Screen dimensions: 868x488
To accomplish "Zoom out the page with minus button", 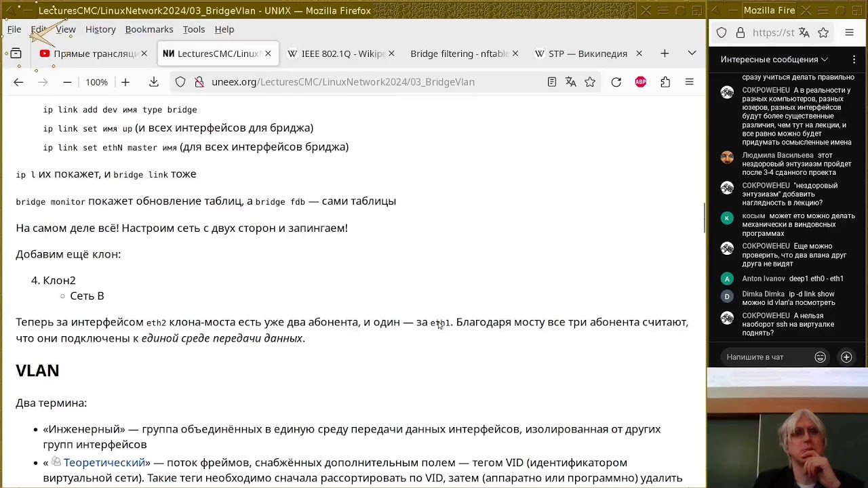I will pyautogui.click(x=67, y=82).
